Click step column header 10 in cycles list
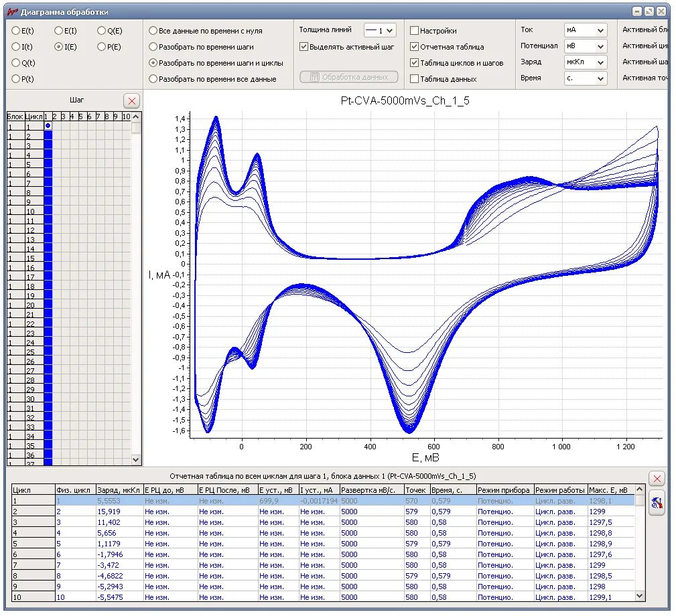This screenshot has height=616, width=676. click(127, 117)
